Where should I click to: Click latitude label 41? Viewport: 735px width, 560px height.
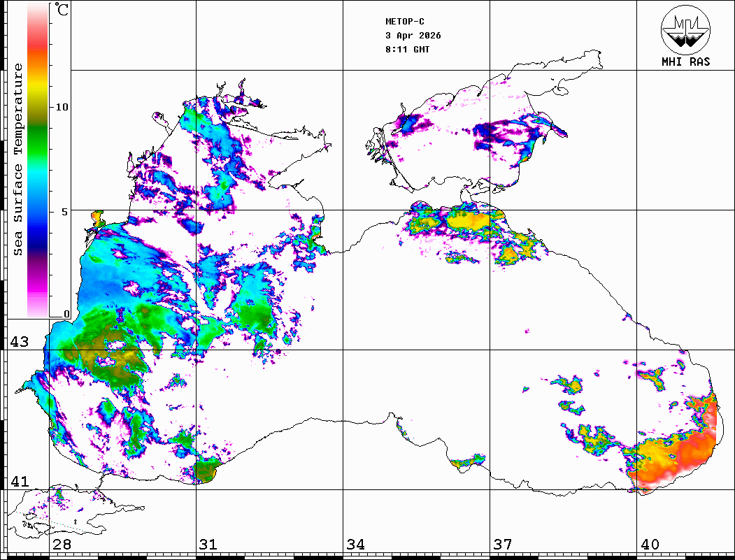(x=18, y=482)
